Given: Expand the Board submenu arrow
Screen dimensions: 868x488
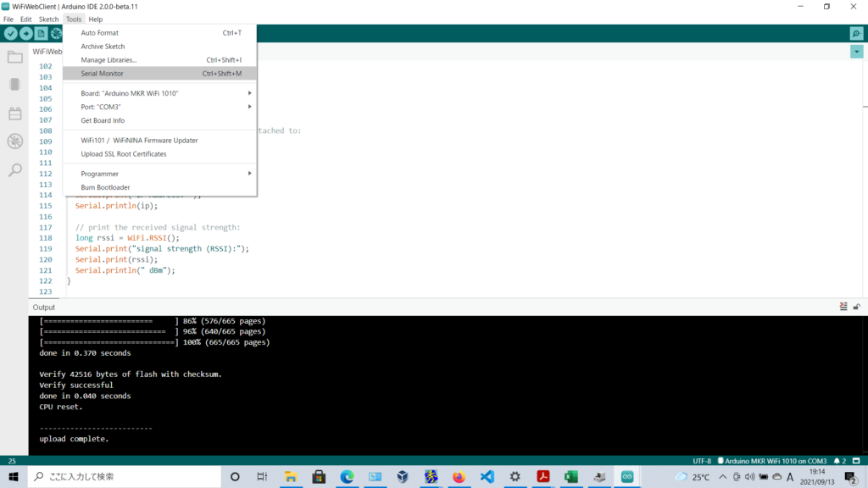Looking at the screenshot, I should (250, 93).
